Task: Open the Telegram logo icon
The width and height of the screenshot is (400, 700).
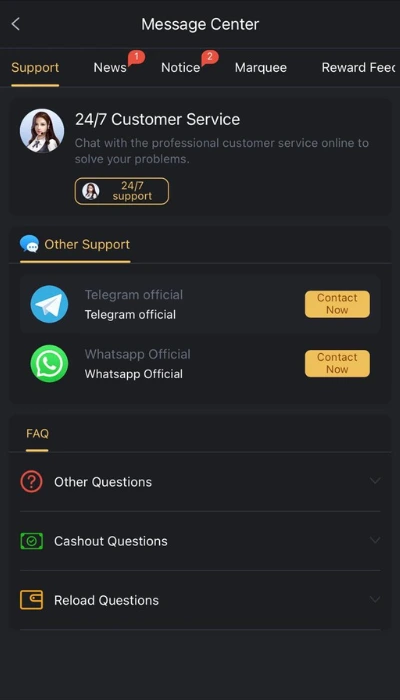Action: (x=49, y=304)
